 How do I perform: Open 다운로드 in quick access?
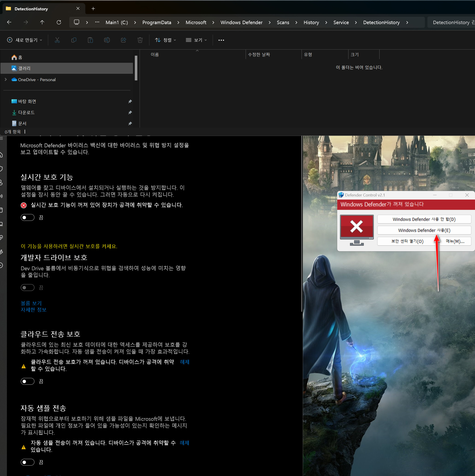(66, 113)
